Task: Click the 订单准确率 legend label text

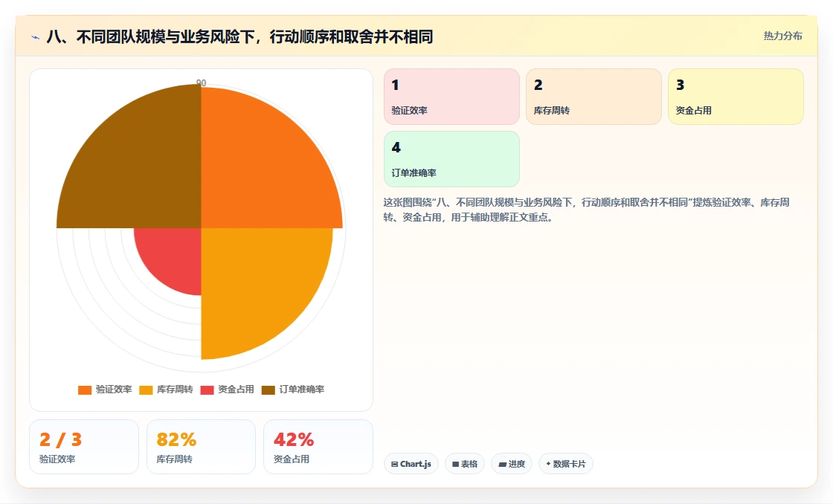Action: tap(302, 390)
